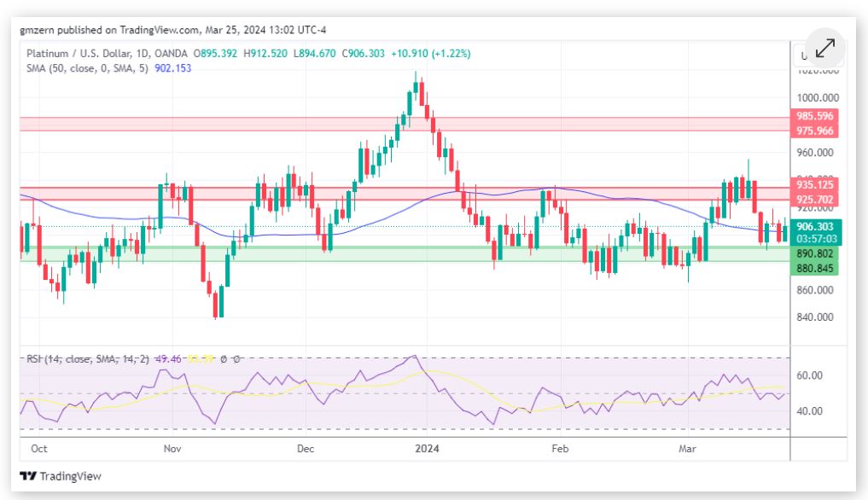
Task: Click the 935.125 red price label
Action: [815, 184]
